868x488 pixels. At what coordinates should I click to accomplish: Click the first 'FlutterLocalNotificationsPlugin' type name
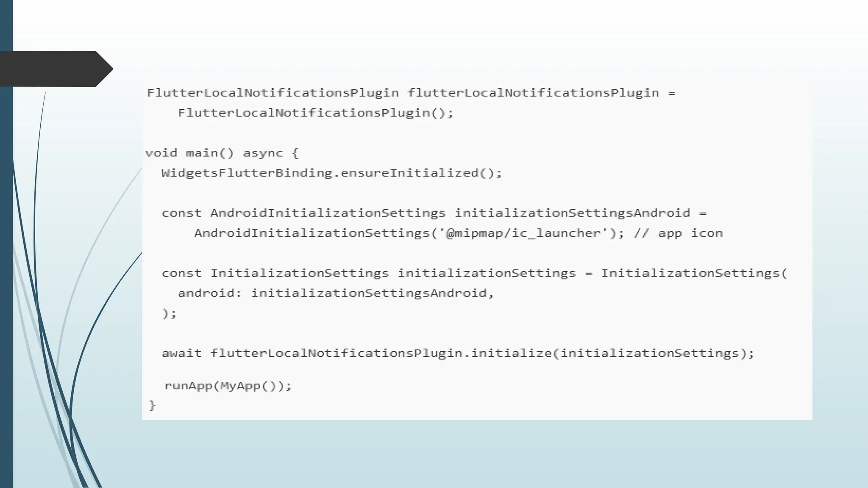pos(273,93)
